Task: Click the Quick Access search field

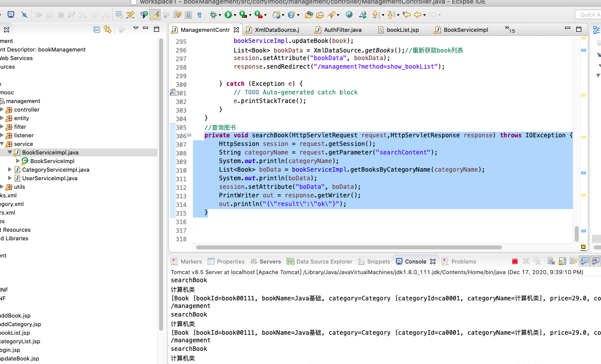Action: point(588,15)
